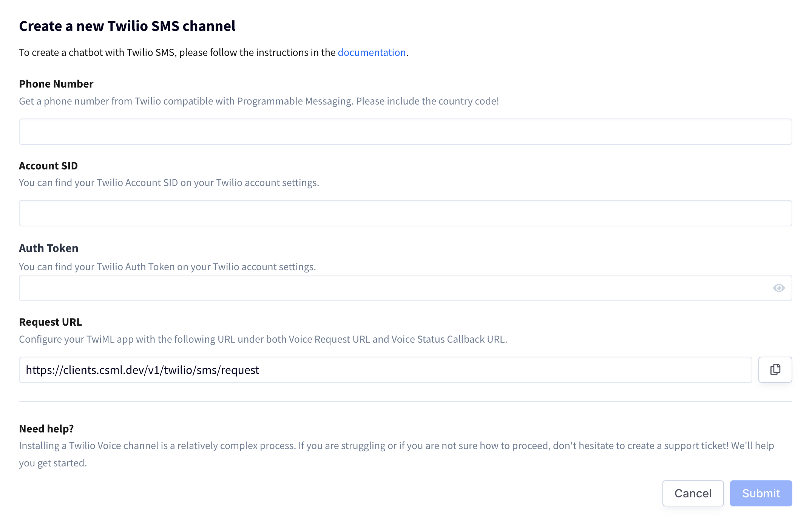The width and height of the screenshot is (812, 520).
Task: Select the Request URL text field
Action: [x=385, y=370]
